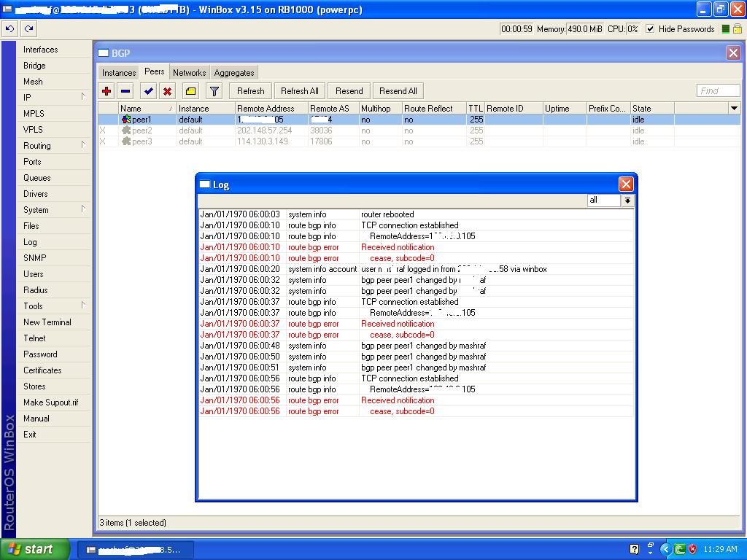Remove selected peer with minus icon
The width and height of the screenshot is (747, 560).
click(x=125, y=91)
